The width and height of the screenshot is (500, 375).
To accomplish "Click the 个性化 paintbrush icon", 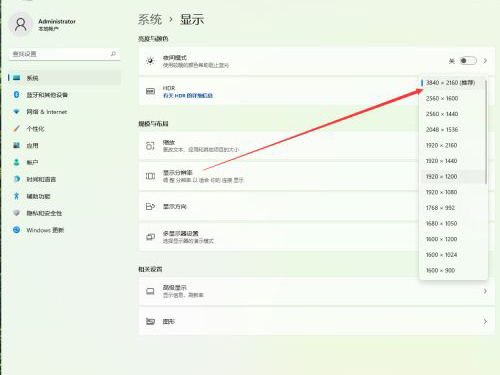I will tap(16, 129).
